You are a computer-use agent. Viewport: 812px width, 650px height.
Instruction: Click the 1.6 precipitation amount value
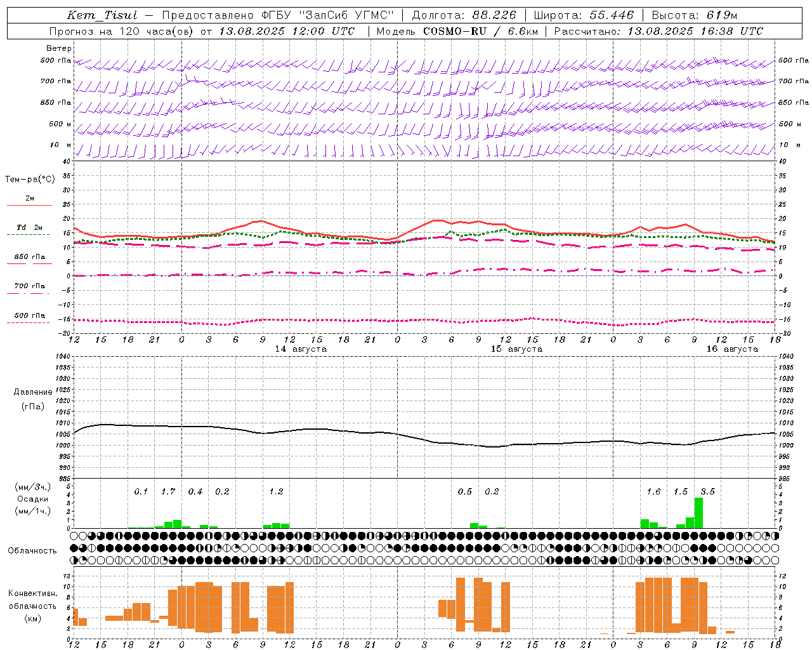coord(653,491)
